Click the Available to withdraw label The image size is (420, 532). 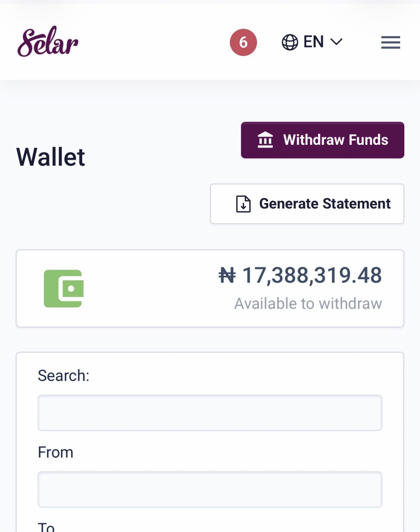pos(308,303)
